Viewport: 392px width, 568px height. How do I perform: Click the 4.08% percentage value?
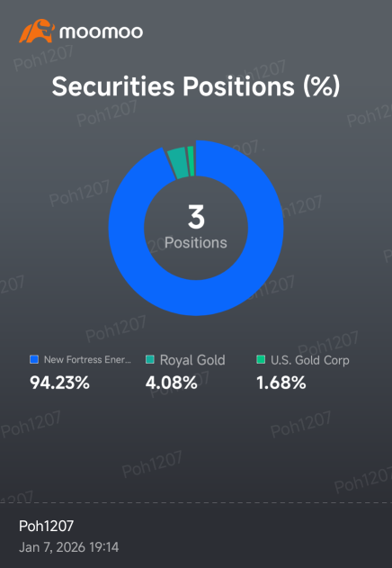[172, 383]
